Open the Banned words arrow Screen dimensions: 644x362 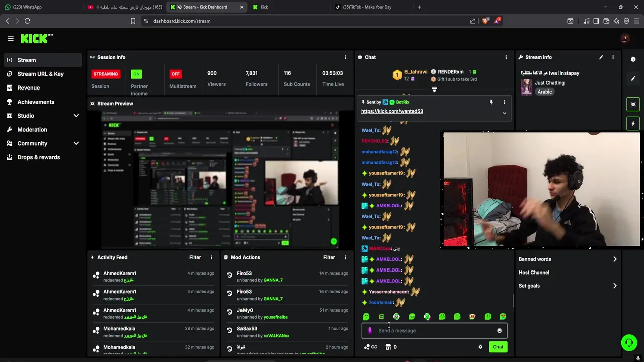[x=615, y=259]
